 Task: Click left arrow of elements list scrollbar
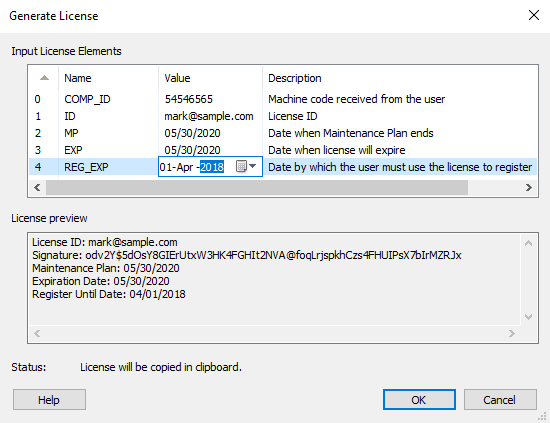point(37,188)
